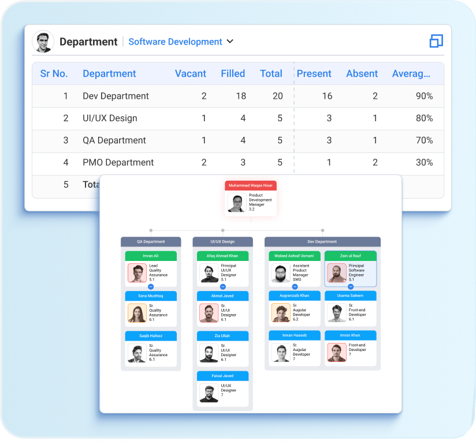Click Usama Saleem's profile photo
Viewport: 476px width, 448px height.
tap(337, 313)
